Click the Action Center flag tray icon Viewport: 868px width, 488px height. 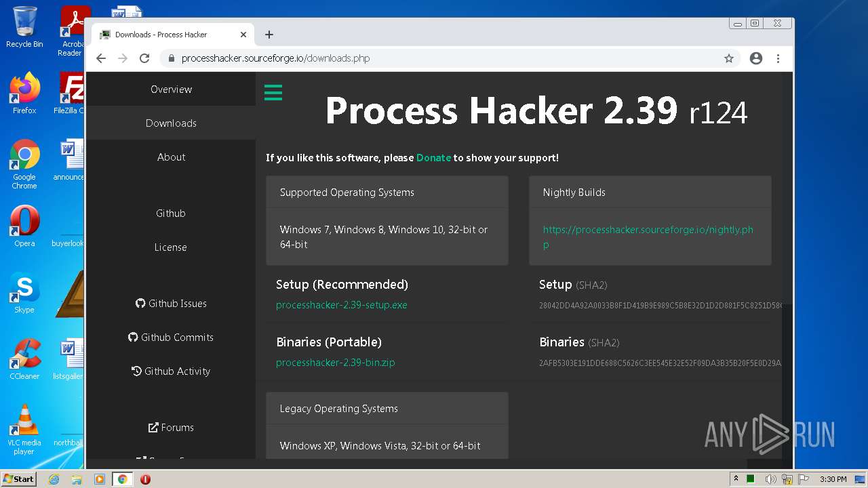804,479
